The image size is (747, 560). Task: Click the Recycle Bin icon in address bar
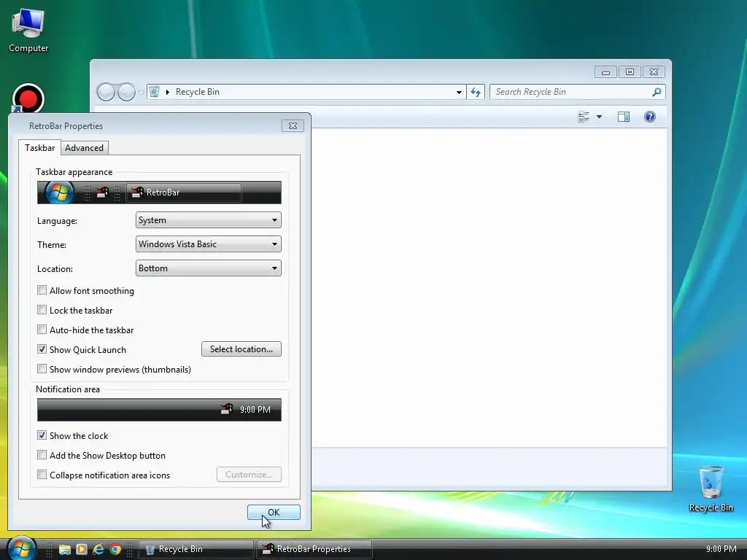pos(155,91)
